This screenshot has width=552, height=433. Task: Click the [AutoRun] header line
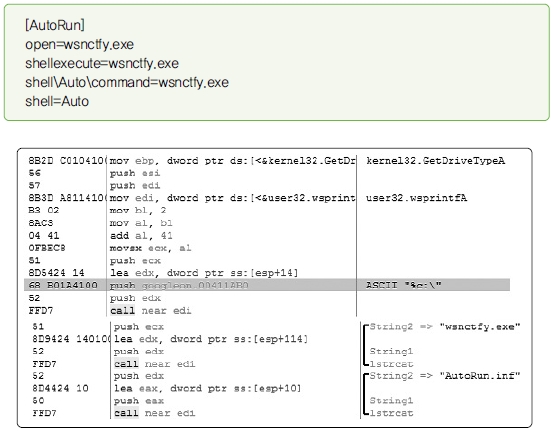[x=55, y=25]
